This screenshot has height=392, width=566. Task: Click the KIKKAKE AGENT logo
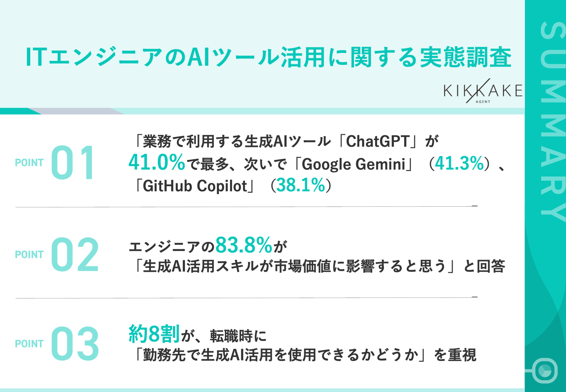(x=483, y=91)
